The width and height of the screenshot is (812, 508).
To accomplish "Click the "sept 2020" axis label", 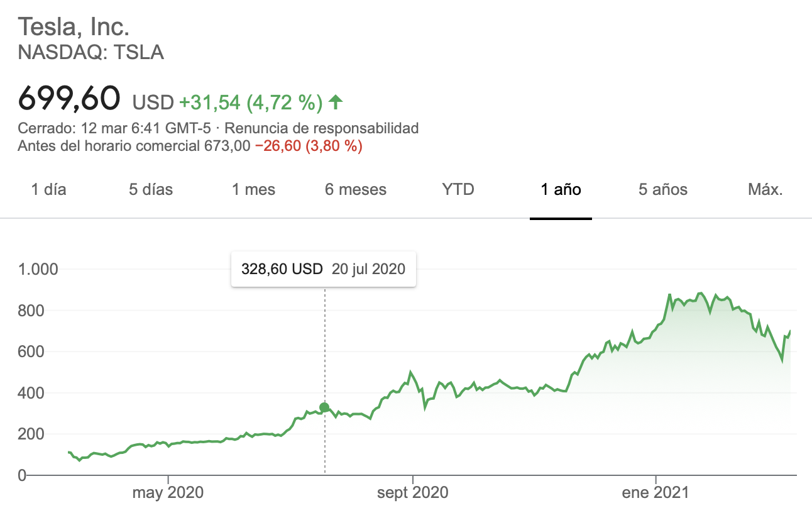I will point(413,492).
